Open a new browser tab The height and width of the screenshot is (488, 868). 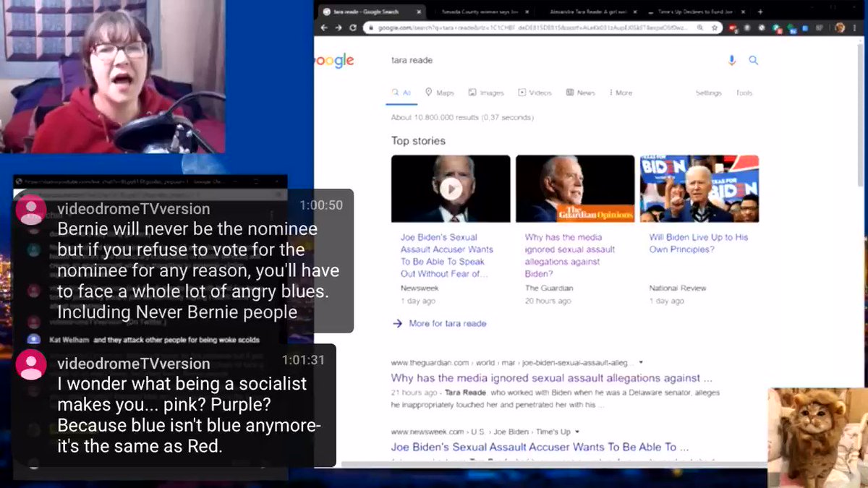(x=760, y=12)
